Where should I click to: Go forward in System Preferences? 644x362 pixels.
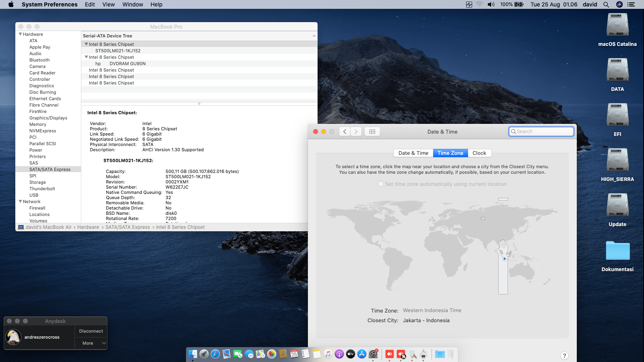(356, 132)
